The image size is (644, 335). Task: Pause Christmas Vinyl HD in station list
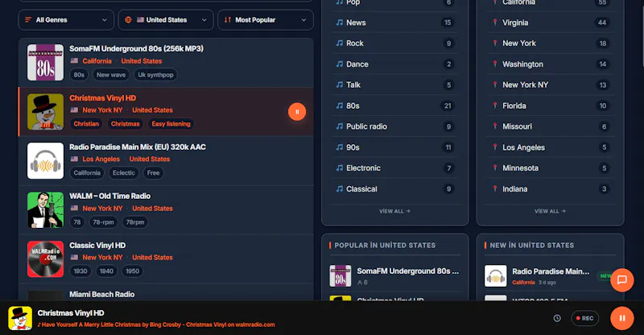pyautogui.click(x=297, y=111)
